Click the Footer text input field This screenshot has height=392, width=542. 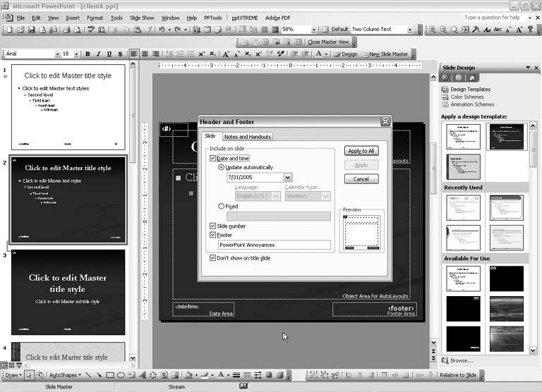coord(274,245)
